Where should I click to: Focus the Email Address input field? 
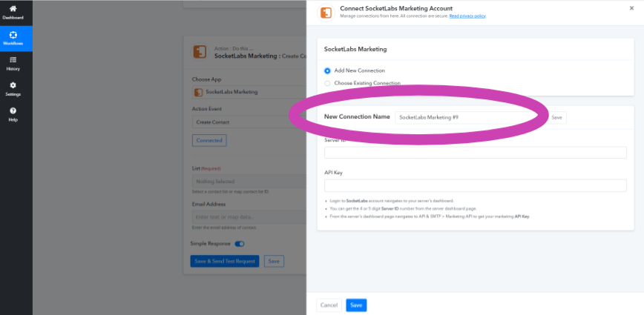(x=249, y=217)
